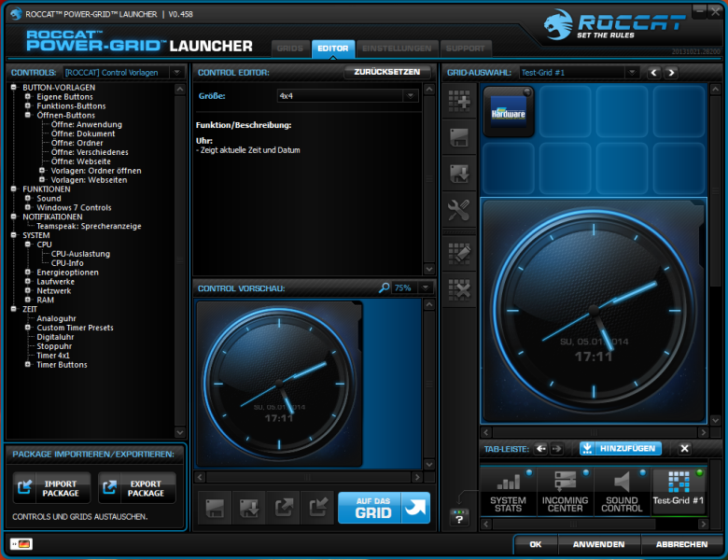Screen dimensions: 728x560
Task: Click the Export Package button
Action: click(137, 488)
